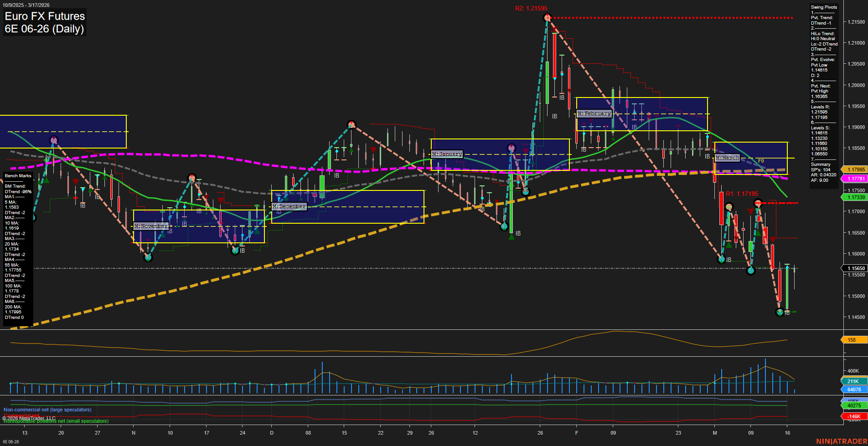Click the R2: 1.21595 resistance label
The height and width of the screenshot is (446, 868).
point(531,8)
